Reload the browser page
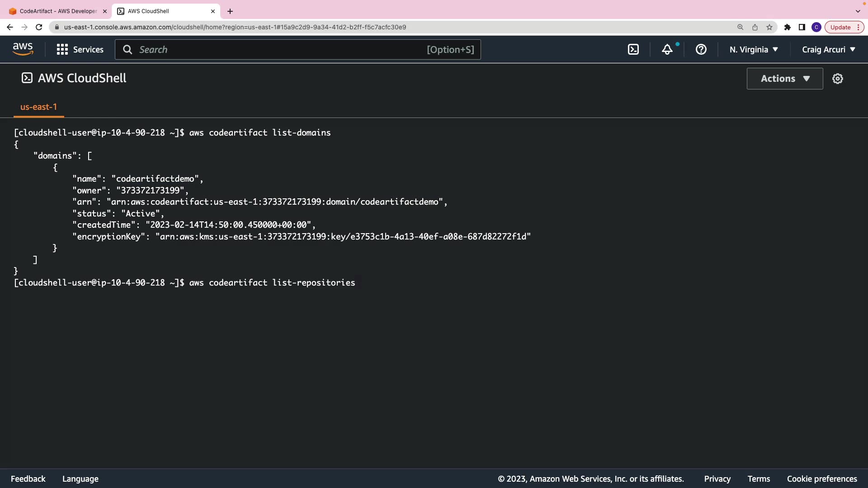The height and width of the screenshot is (488, 868). click(39, 27)
